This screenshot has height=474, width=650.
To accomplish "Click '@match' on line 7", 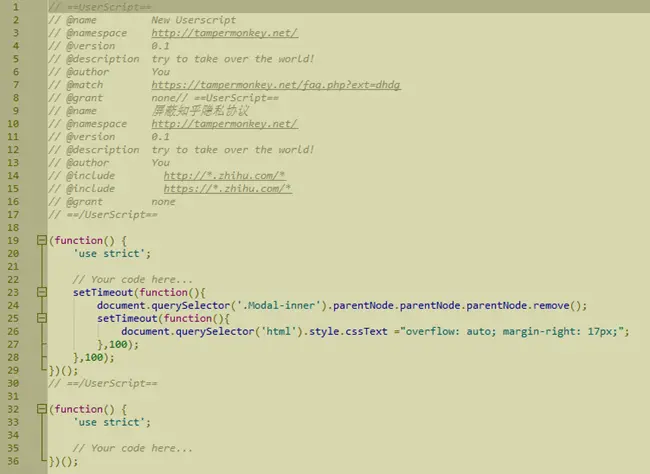I will pyautogui.click(x=85, y=85).
